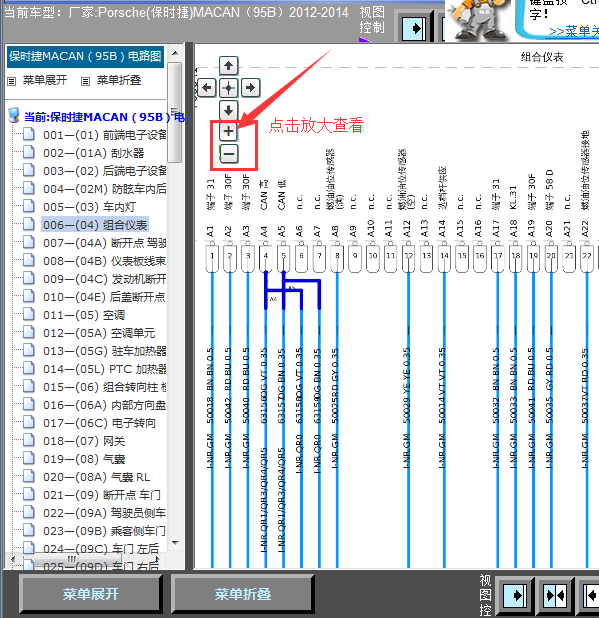Viewport: 599px width, 618px height.
Task: Open tree item 023—(09B) 乘客侧车门
Action: 104,531
